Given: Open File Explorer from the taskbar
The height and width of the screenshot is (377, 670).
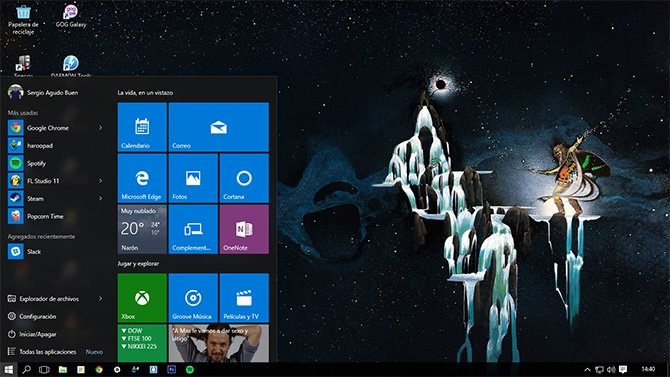Looking at the screenshot, I should click(62, 370).
